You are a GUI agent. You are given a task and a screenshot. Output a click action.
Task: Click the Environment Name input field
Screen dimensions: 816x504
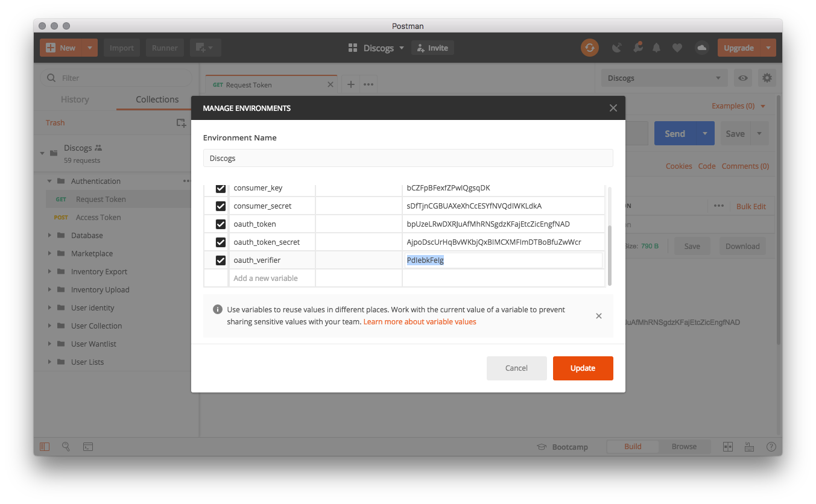tap(408, 158)
